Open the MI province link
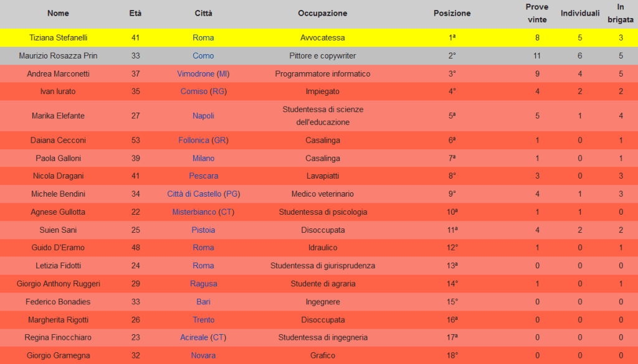This screenshot has height=364, width=638. coord(224,73)
